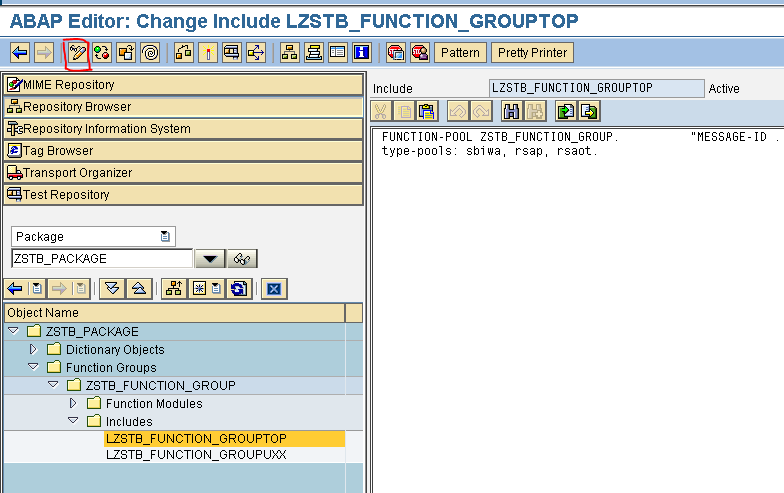Click the Display Object List icon
Screen dimensions: 784x493
[290, 52]
